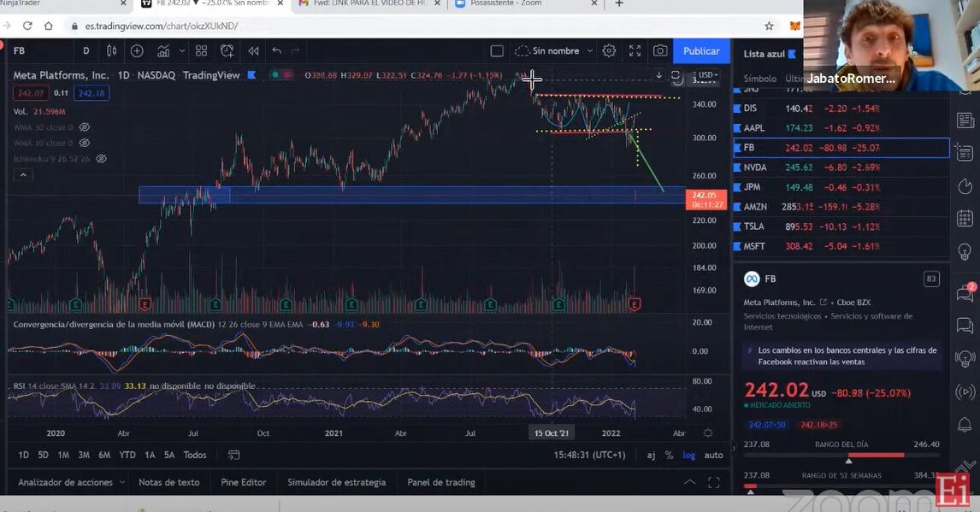
Task: Toggle auto scale mode
Action: [714, 456]
